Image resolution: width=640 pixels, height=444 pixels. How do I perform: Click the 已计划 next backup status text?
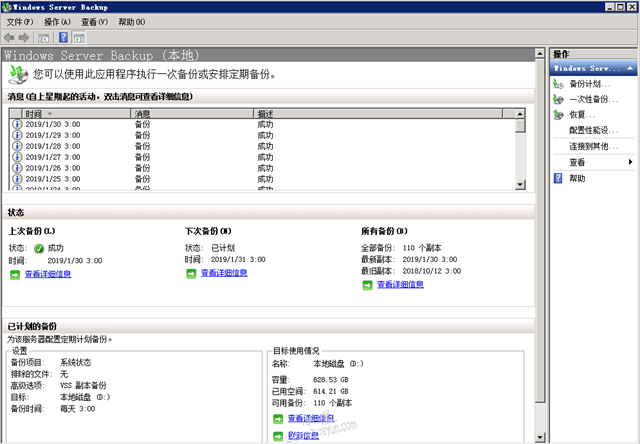tap(223, 248)
